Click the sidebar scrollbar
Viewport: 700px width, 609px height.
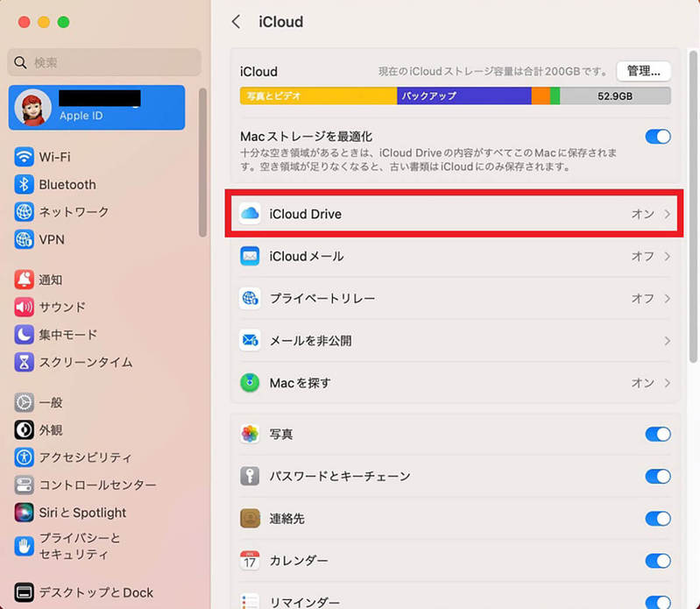click(x=202, y=162)
